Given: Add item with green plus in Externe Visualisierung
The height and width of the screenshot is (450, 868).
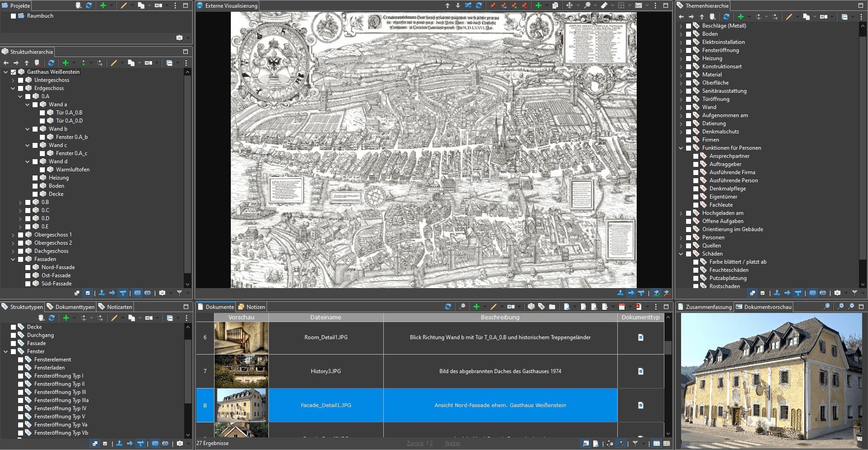Looking at the screenshot, I should [x=539, y=5].
